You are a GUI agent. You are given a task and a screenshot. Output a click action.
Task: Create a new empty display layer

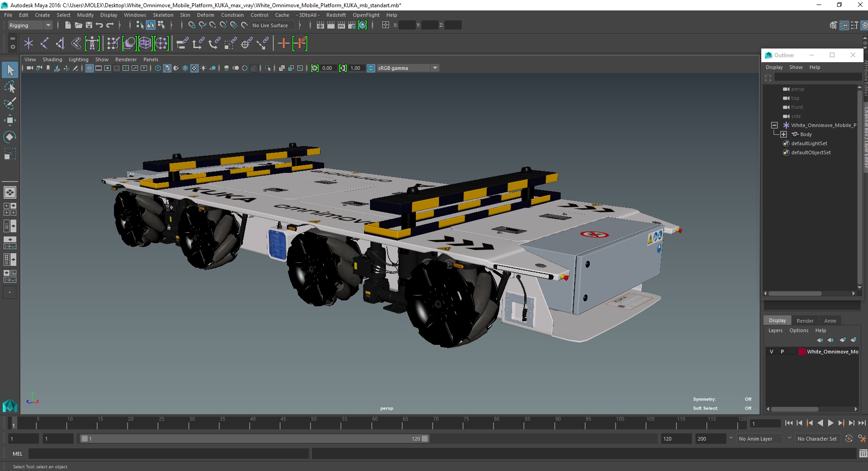pyautogui.click(x=843, y=340)
